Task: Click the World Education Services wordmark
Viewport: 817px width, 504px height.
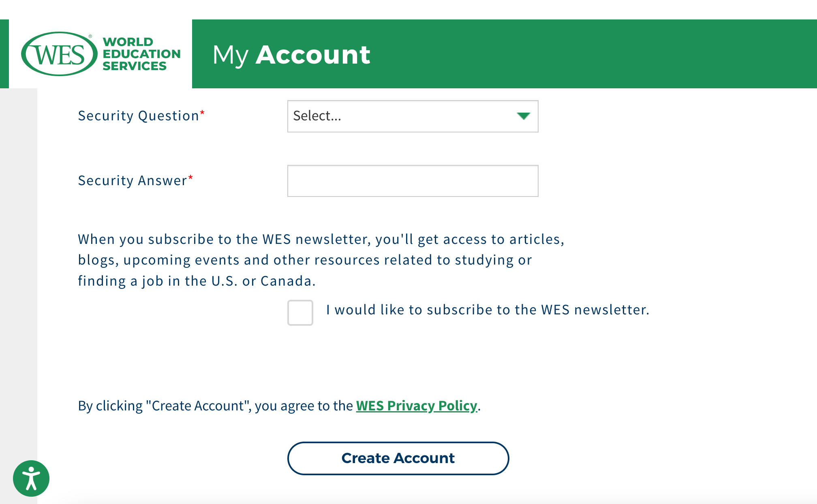Action: [141, 54]
